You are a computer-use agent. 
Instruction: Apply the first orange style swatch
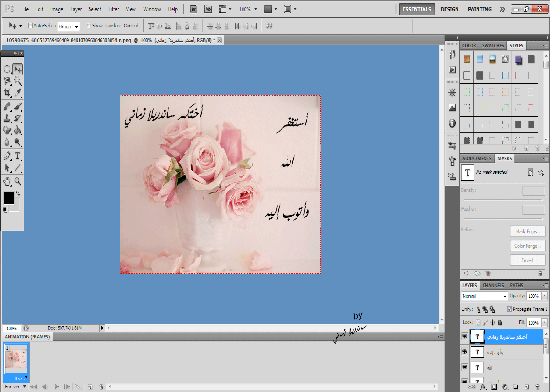467,59
